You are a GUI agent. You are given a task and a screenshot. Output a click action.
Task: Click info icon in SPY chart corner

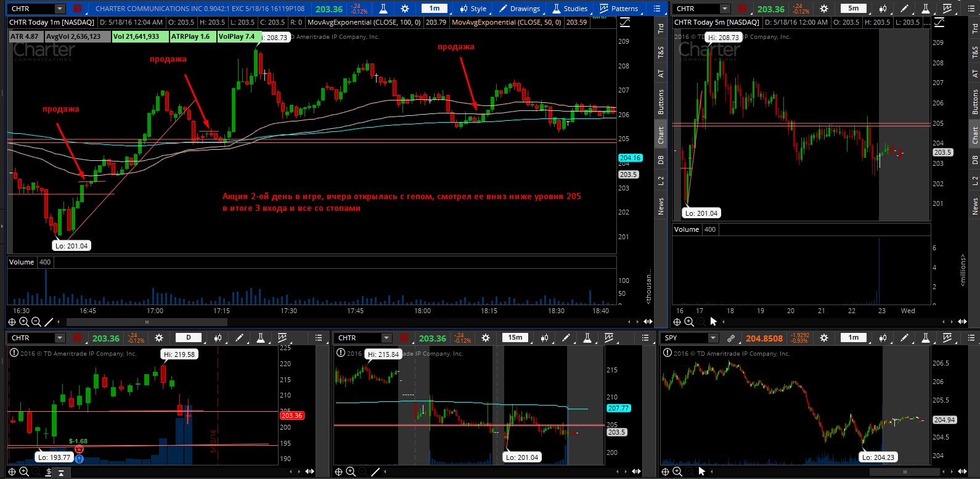pyautogui.click(x=666, y=353)
